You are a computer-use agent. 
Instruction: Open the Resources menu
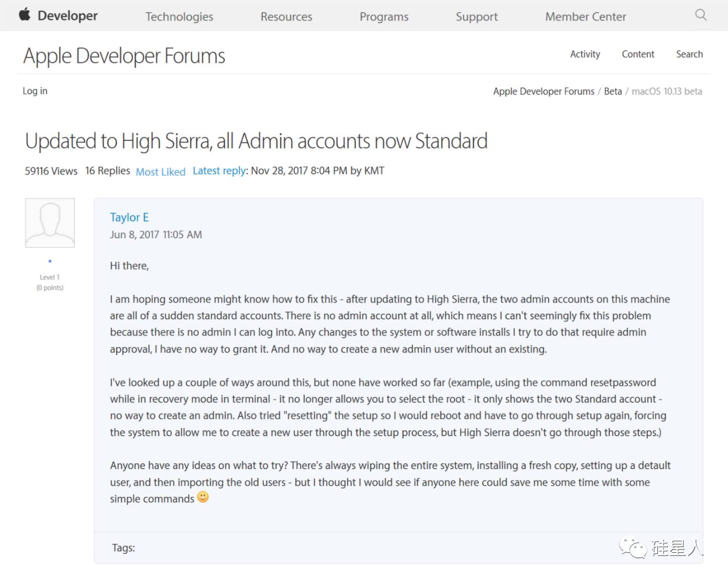coord(286,17)
